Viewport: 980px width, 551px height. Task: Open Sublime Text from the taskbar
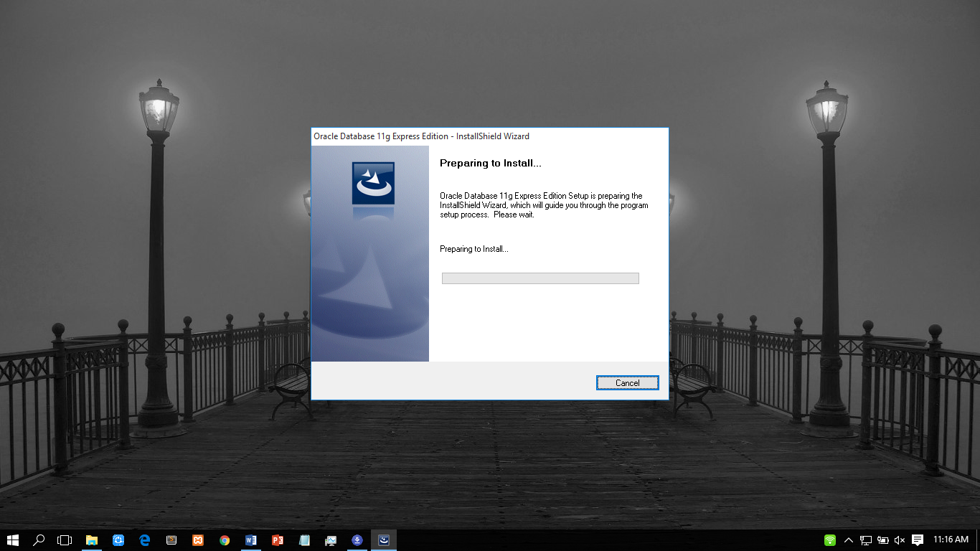pyautogui.click(x=171, y=540)
